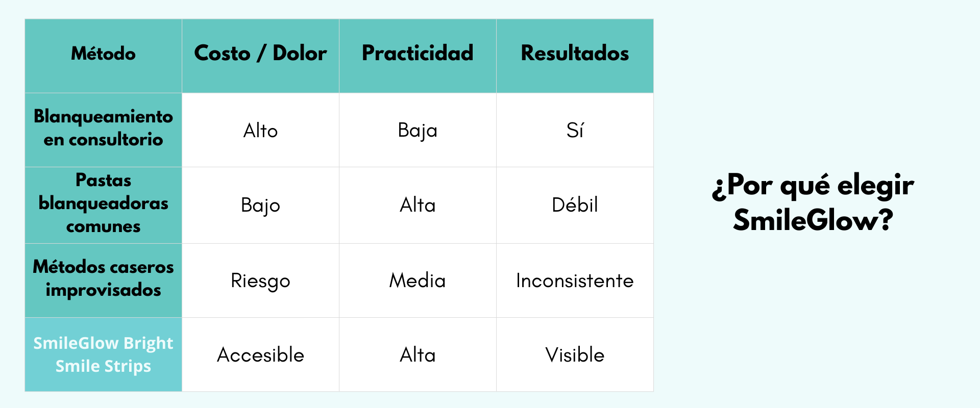Click the Método header cell
The width and height of the screenshot is (980, 408).
pyautogui.click(x=103, y=54)
